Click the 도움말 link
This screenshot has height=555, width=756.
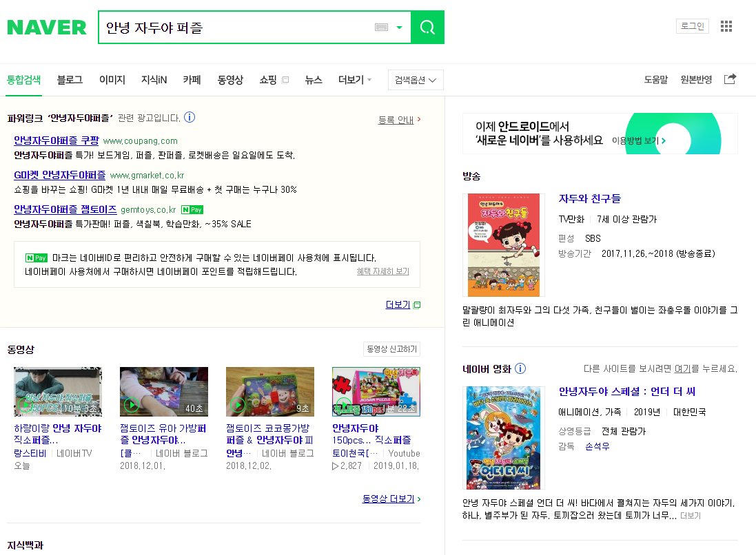coord(655,79)
